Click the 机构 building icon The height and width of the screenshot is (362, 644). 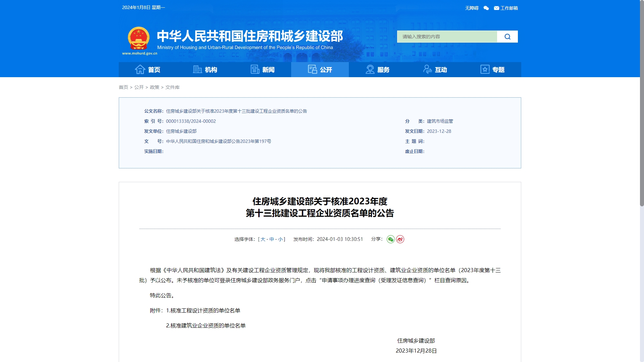tap(198, 69)
